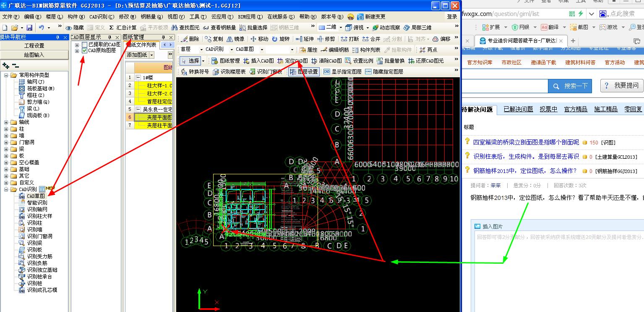The height and width of the screenshot is (312, 644).
Task: Click 我要提问 button in browser
Action: click(622, 86)
